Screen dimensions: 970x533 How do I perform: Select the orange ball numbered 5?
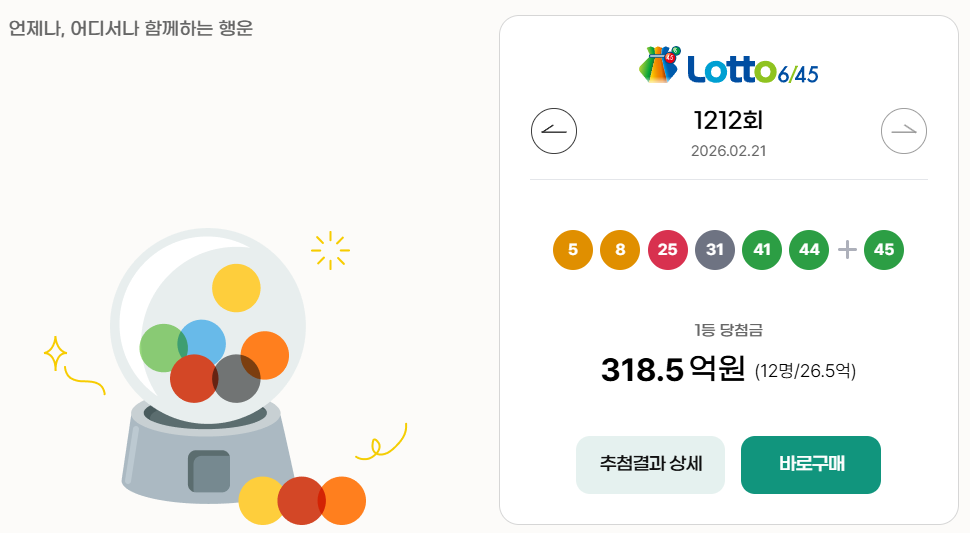pos(573,250)
